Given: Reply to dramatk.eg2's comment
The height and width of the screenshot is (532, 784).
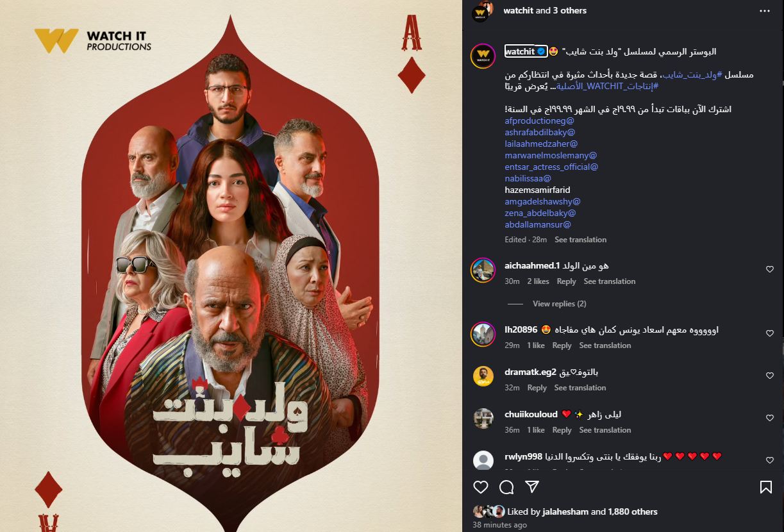Looking at the screenshot, I should point(537,388).
